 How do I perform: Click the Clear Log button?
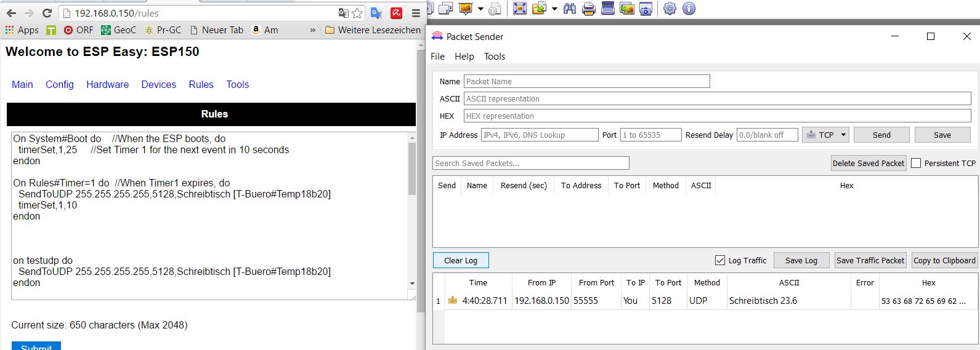461,260
